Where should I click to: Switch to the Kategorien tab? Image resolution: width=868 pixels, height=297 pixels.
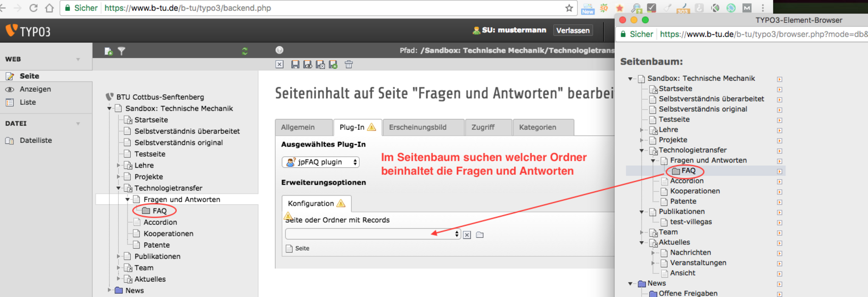pyautogui.click(x=537, y=127)
